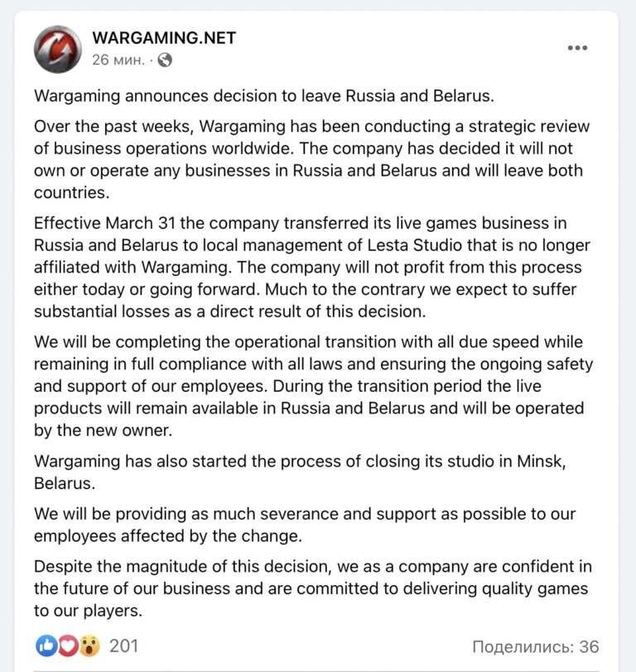Click the phrase 'by the new owner.'
Viewport: 636px width, 672px height.
pos(103,430)
